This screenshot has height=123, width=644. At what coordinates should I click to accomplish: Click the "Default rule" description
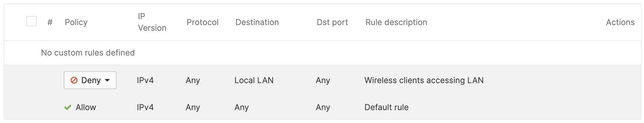(386, 107)
